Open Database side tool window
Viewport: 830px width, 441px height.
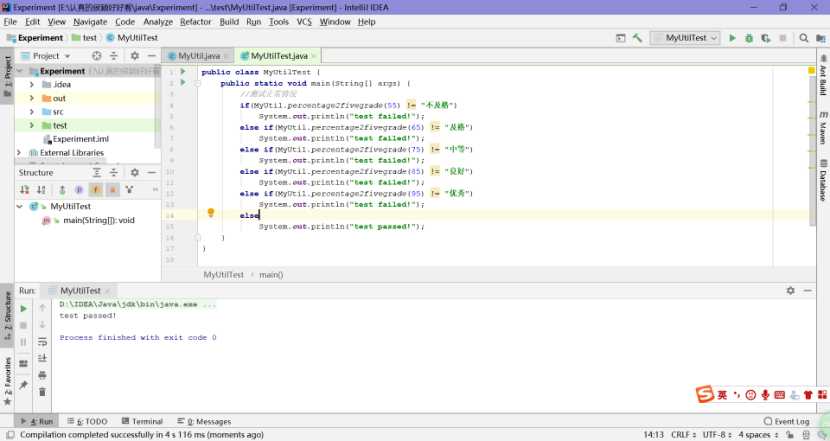[823, 180]
